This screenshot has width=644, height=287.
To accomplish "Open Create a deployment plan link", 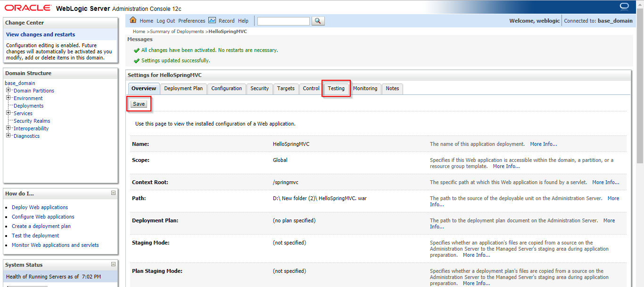I will point(41,226).
